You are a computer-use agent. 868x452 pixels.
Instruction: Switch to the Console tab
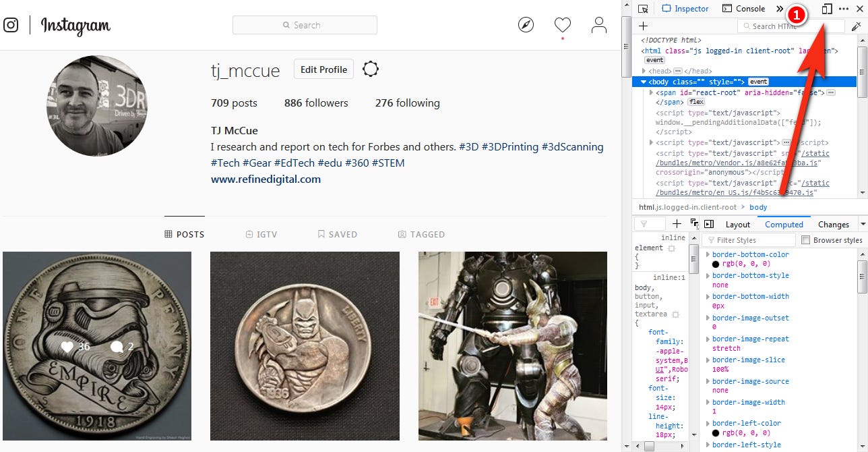click(744, 9)
